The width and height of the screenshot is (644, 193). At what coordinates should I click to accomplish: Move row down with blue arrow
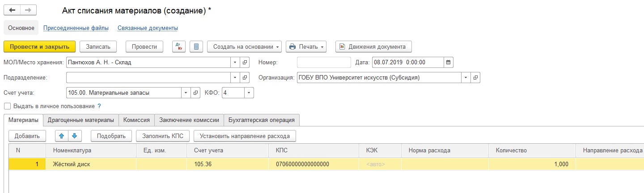pyautogui.click(x=74, y=136)
